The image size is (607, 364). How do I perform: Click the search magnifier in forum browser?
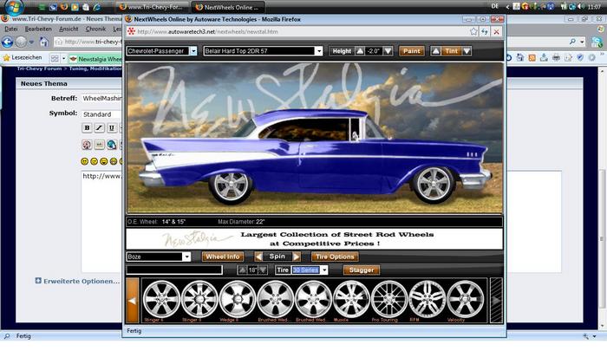click(572, 42)
